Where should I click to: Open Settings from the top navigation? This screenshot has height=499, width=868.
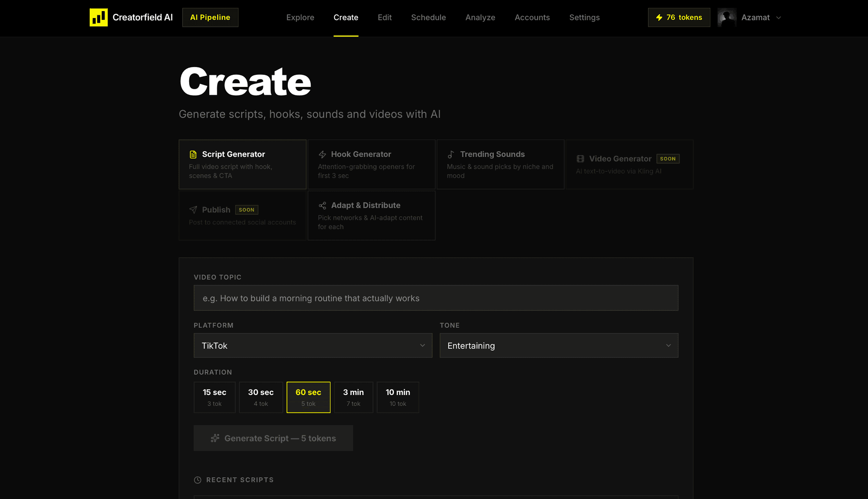pyautogui.click(x=584, y=18)
